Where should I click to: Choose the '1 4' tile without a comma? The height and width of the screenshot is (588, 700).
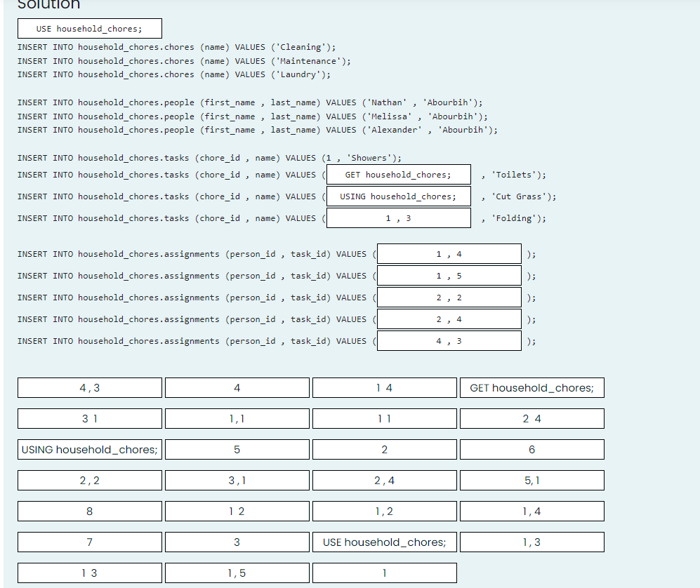point(384,388)
